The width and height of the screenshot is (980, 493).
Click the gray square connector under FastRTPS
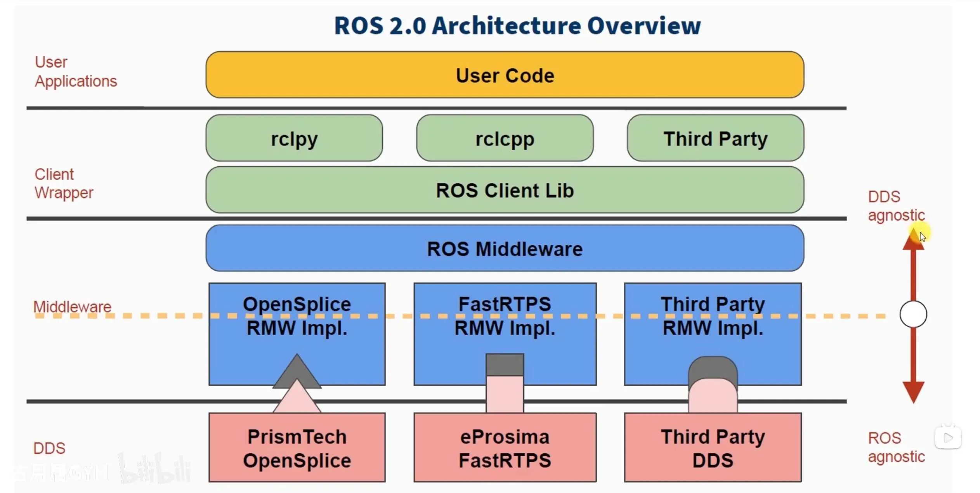tap(505, 364)
